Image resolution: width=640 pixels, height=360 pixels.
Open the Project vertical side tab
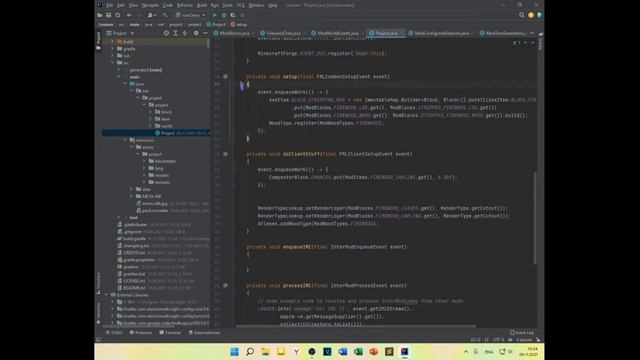tap(98, 40)
